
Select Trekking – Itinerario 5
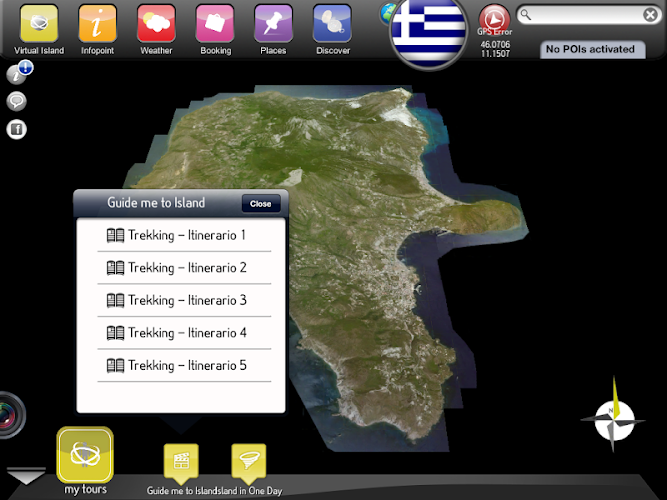tap(184, 366)
